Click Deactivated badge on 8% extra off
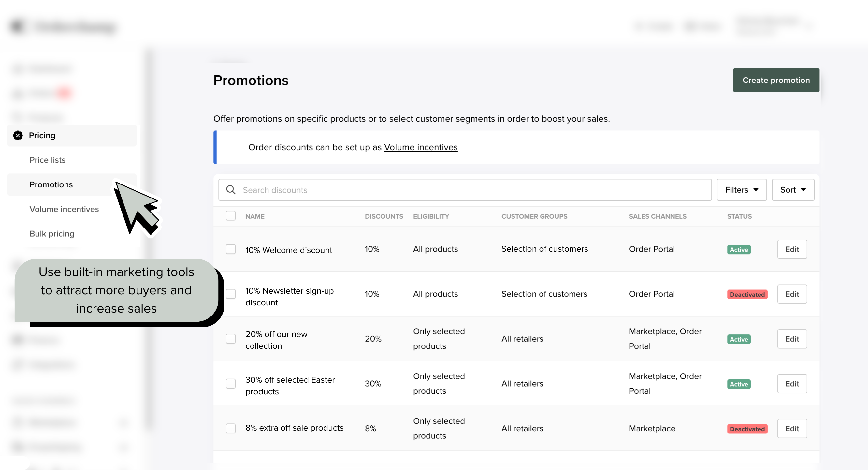868x470 pixels. [x=747, y=429]
